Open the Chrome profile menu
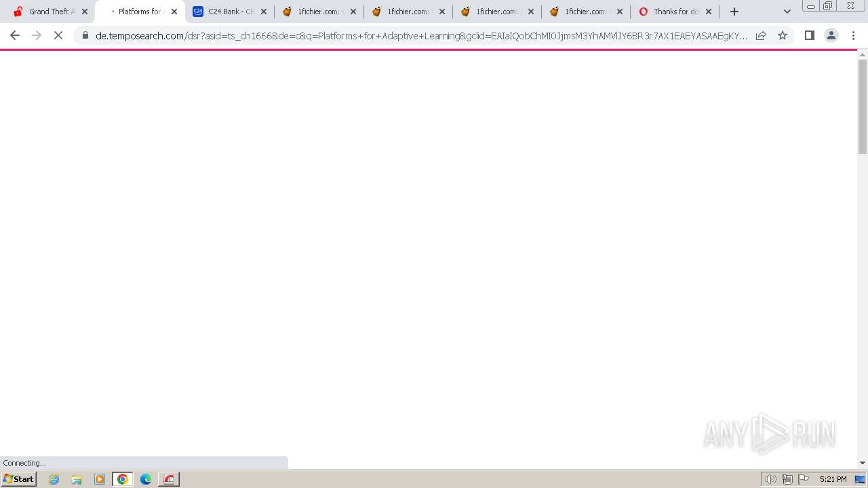This screenshot has width=868, height=488. [831, 35]
